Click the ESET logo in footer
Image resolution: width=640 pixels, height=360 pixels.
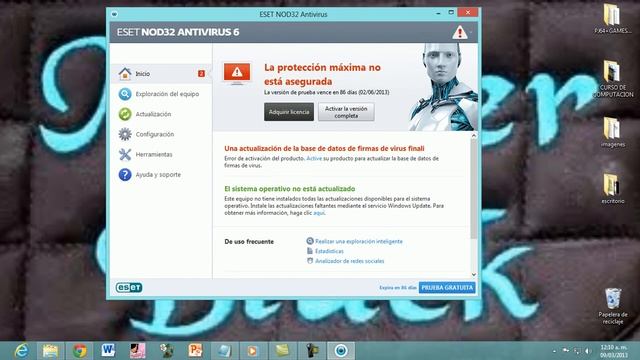coord(129,288)
